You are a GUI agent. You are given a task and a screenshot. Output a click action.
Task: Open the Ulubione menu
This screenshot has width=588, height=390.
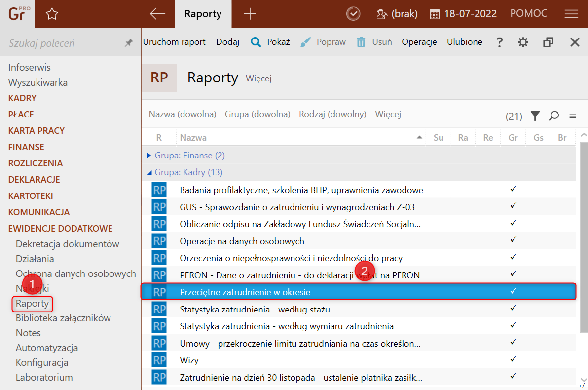click(464, 42)
